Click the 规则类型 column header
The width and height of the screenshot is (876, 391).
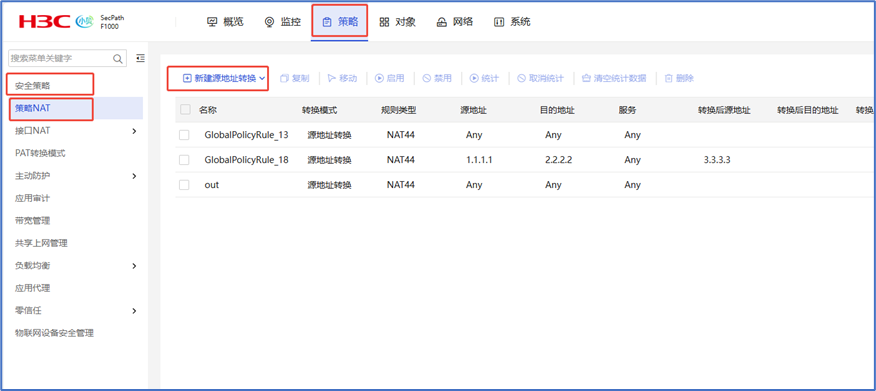[x=399, y=110]
